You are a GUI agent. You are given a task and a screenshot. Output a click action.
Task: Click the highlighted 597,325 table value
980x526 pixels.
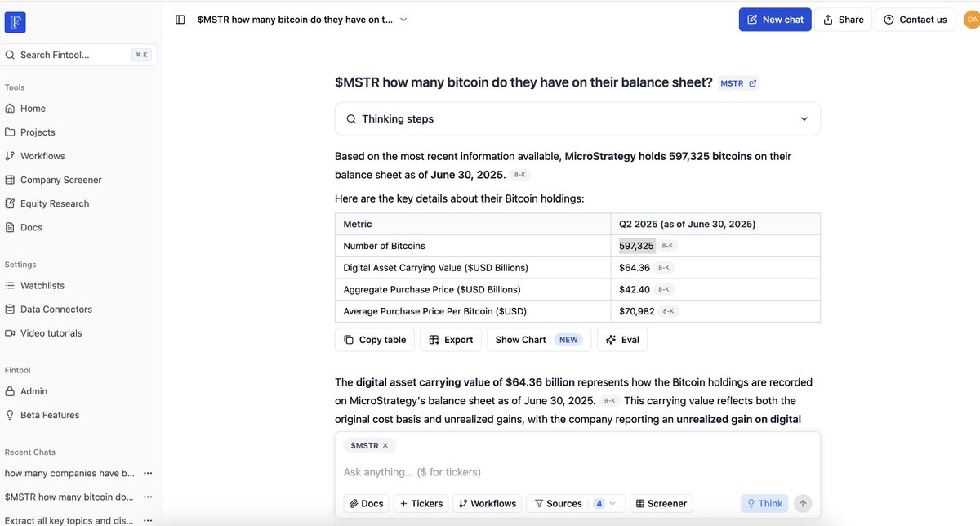click(x=637, y=246)
